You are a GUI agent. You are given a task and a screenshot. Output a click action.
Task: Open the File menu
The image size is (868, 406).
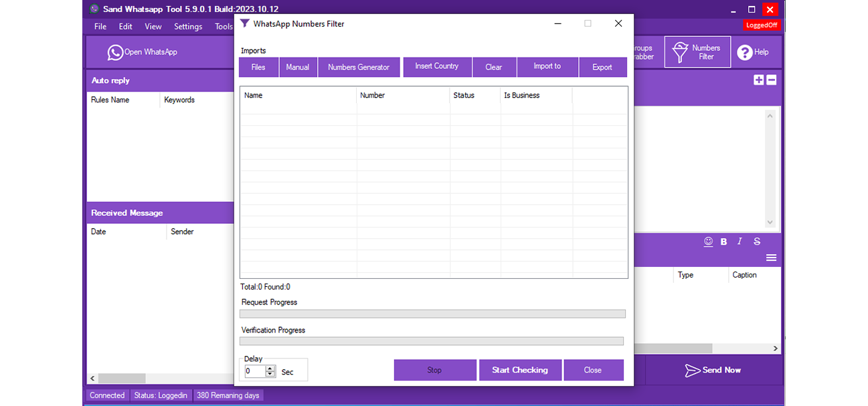100,27
